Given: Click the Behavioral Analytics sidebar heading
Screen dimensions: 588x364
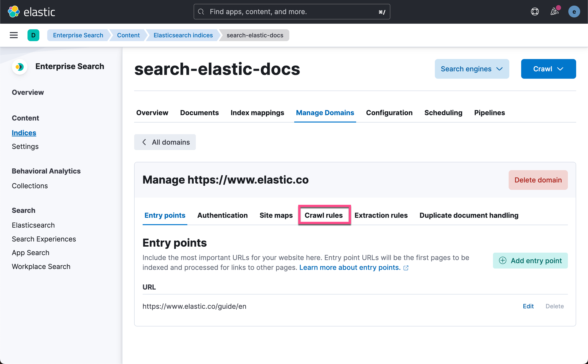Looking at the screenshot, I should pyautogui.click(x=46, y=171).
